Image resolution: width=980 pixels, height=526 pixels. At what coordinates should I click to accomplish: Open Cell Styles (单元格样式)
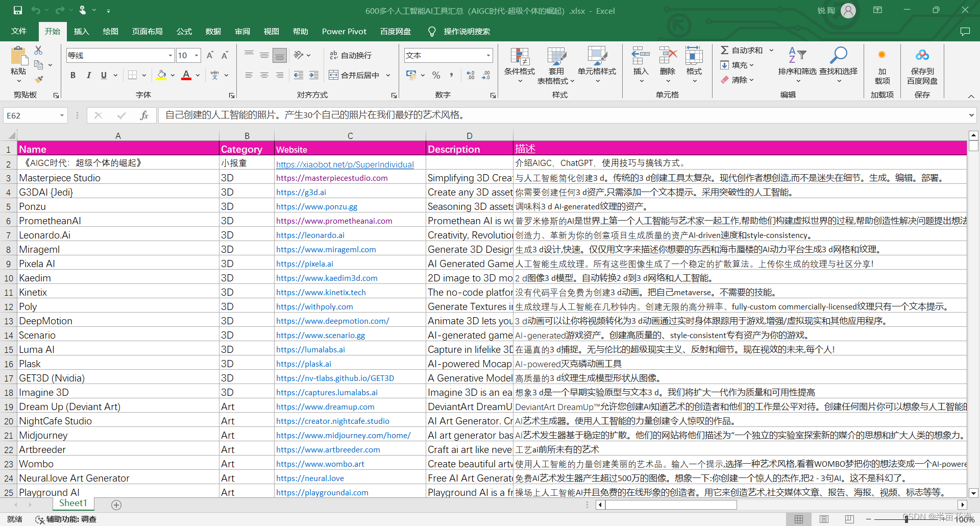tap(597, 65)
